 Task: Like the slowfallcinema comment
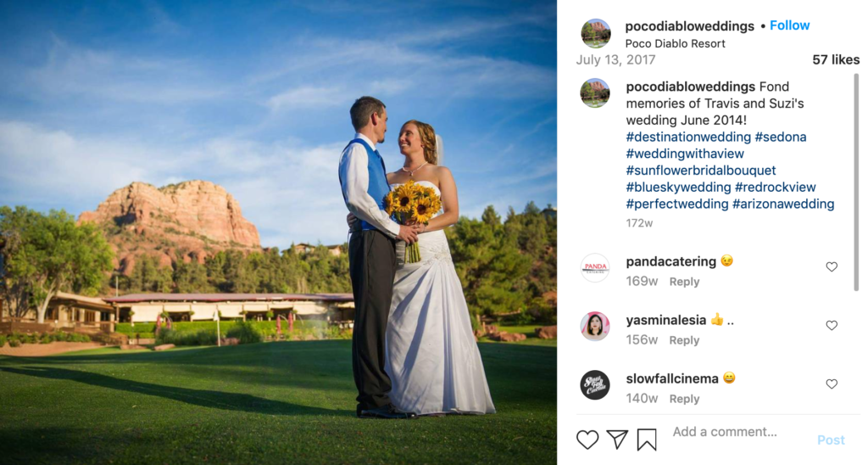832,384
